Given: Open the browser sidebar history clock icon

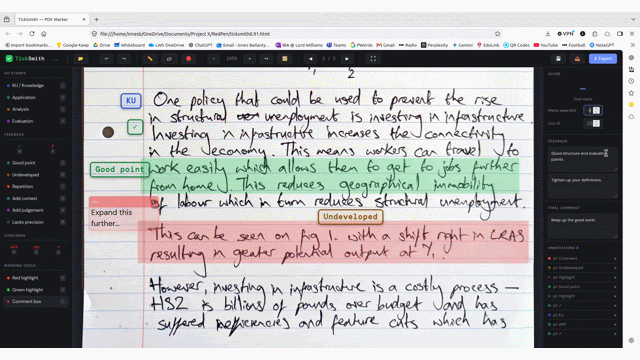Looking at the screenshot, I should 631,81.
